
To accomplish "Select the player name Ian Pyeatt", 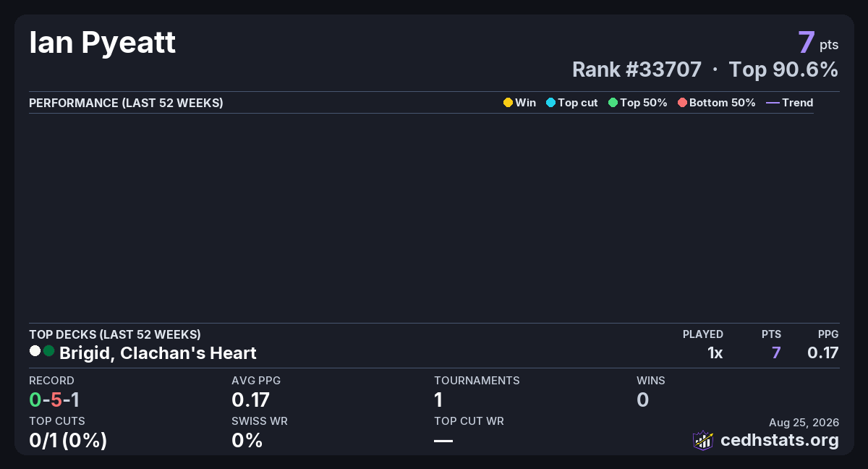I will 102,43.
